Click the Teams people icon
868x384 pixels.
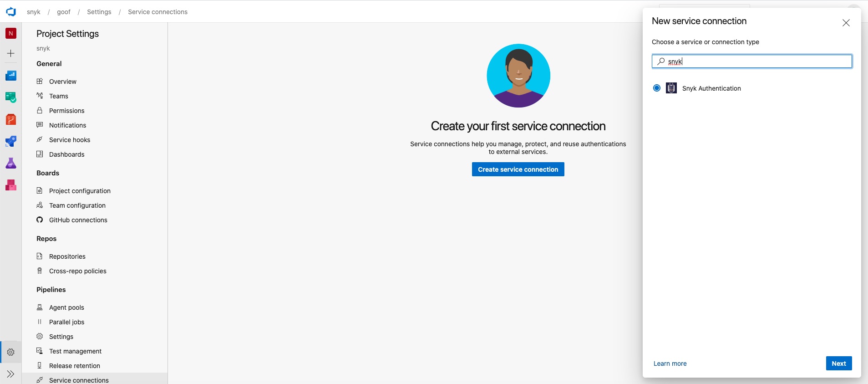pos(40,96)
